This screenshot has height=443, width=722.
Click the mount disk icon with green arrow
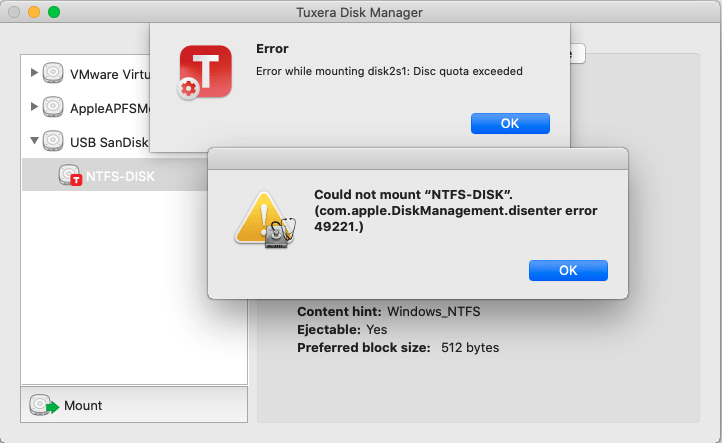pos(44,405)
